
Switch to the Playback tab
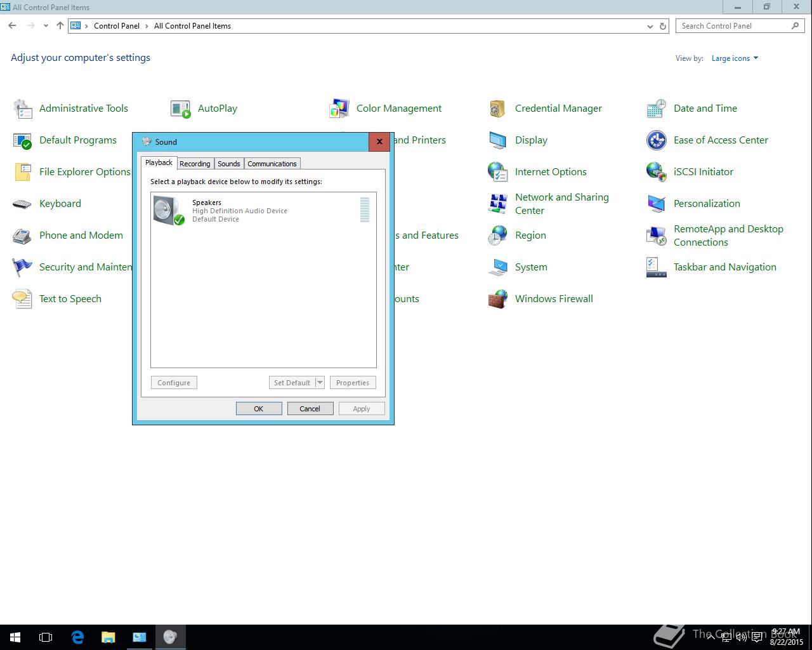(x=159, y=162)
